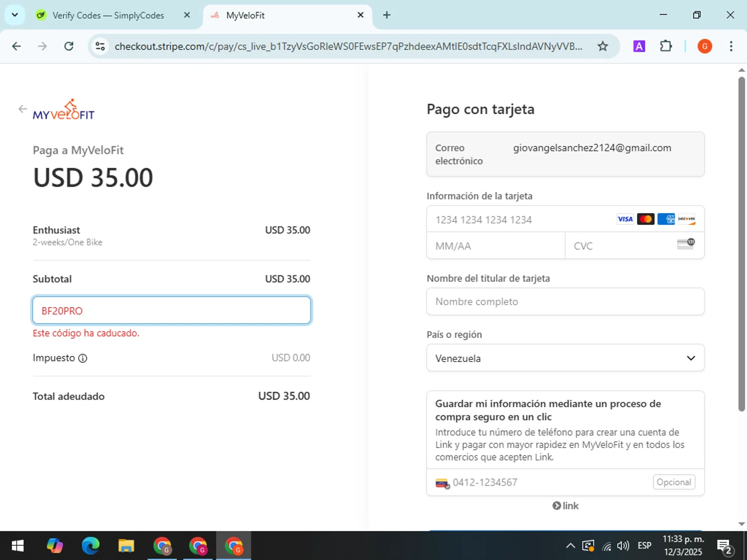Click the page vertical scrollbar
Screen dimensions: 747x560
point(742,244)
